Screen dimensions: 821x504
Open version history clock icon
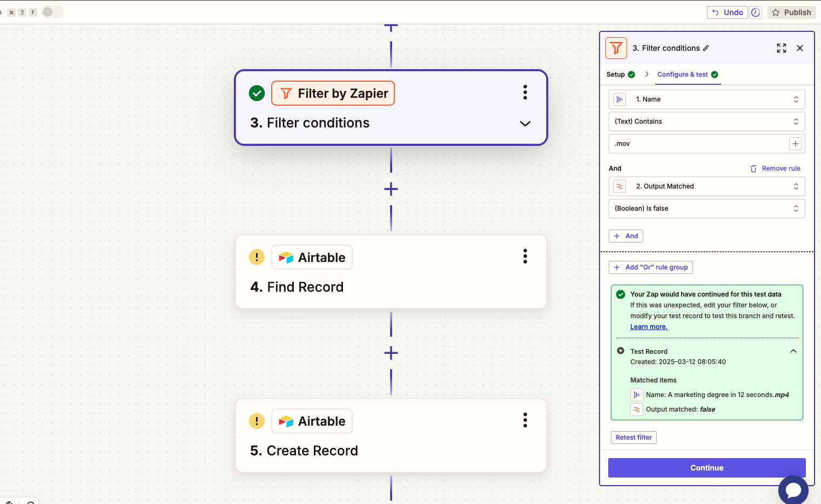click(756, 12)
